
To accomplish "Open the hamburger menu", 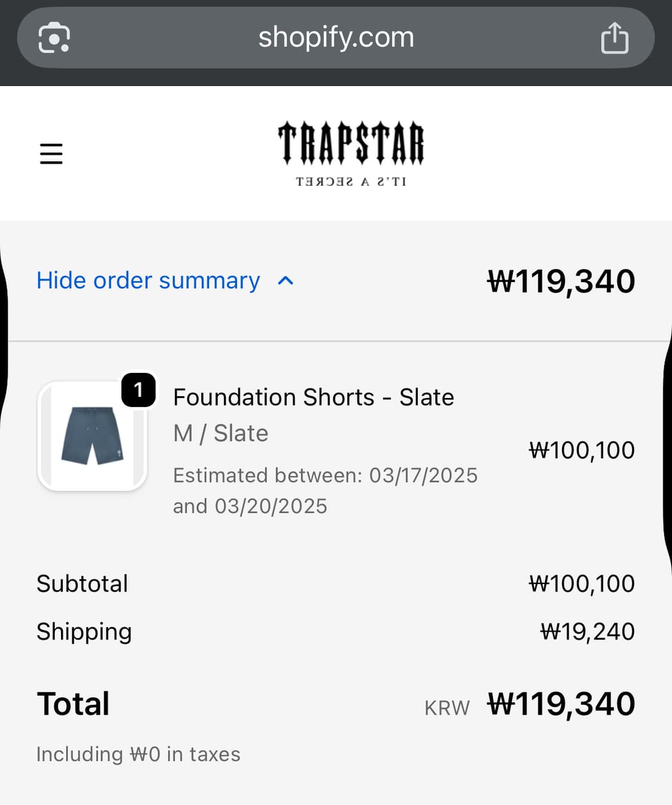I will (51, 154).
